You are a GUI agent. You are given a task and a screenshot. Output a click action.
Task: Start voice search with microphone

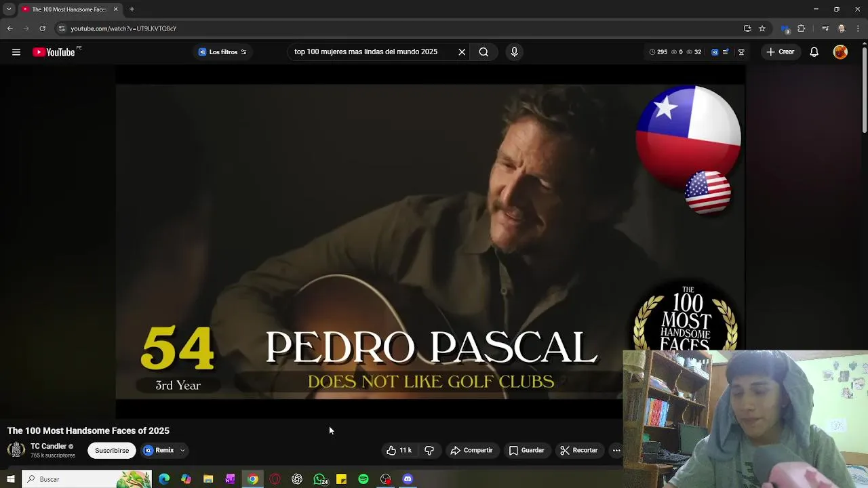(x=514, y=52)
